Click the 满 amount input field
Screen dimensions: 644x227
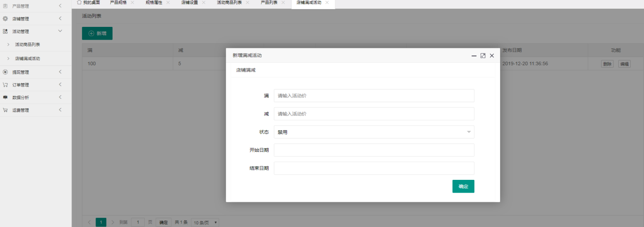[x=373, y=96]
